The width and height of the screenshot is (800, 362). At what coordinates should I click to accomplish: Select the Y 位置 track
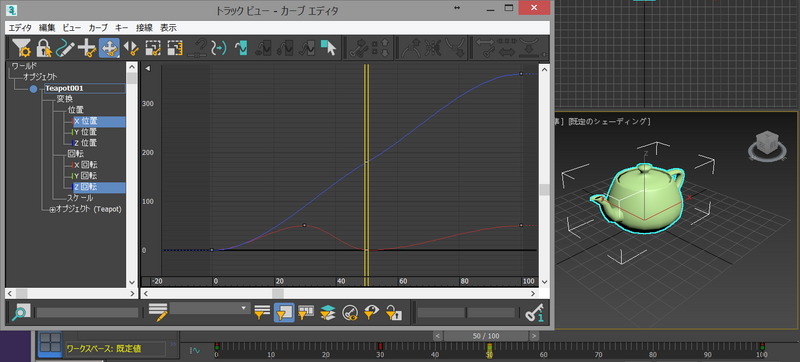tap(85, 132)
